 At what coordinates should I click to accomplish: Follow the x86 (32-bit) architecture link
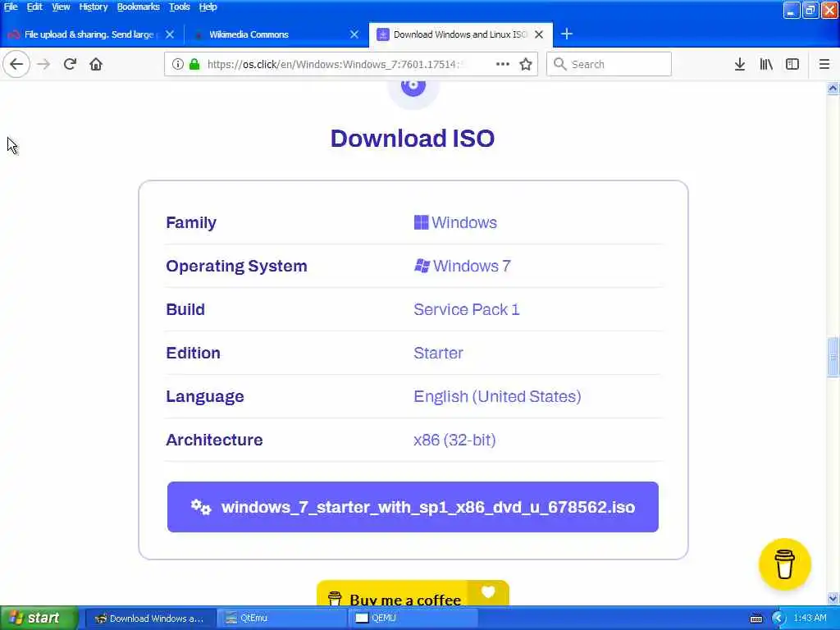pos(454,440)
